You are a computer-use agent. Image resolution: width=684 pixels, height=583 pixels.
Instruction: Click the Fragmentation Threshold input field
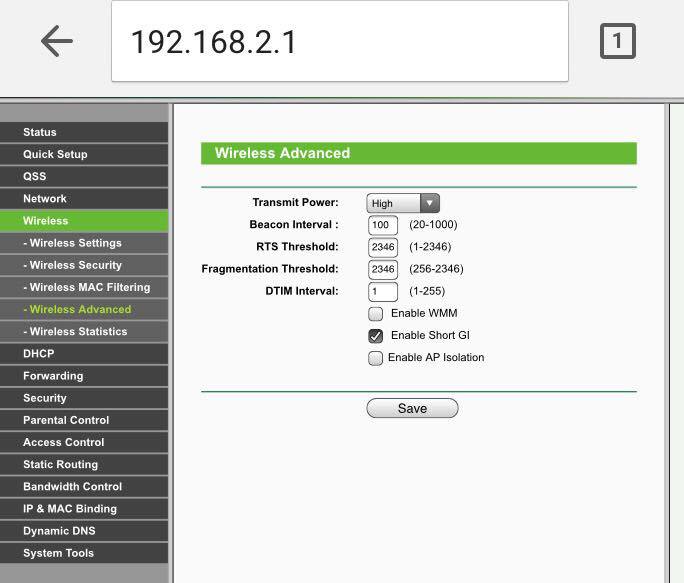click(383, 269)
